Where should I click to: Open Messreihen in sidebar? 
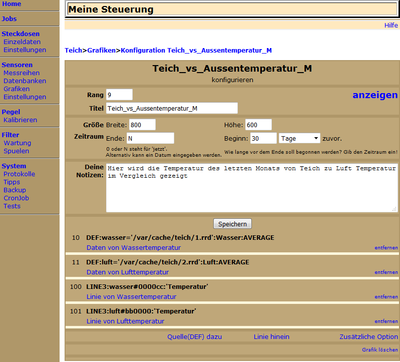tap(21, 73)
